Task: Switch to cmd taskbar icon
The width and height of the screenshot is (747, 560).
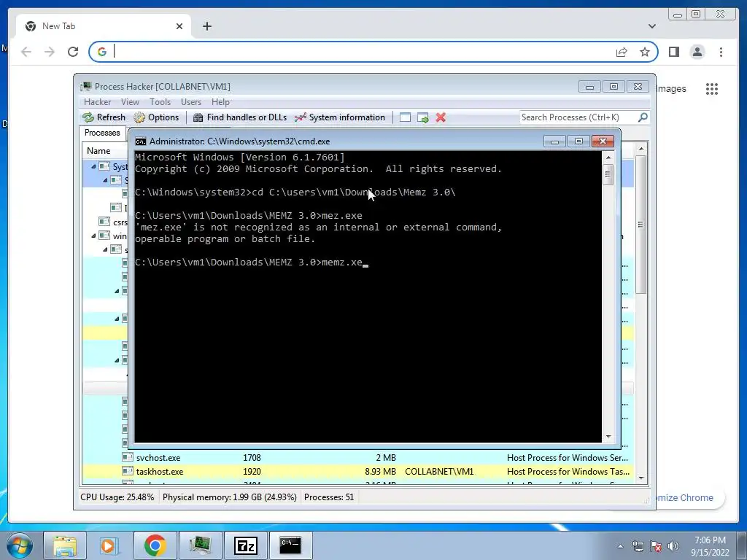Action: pos(290,545)
